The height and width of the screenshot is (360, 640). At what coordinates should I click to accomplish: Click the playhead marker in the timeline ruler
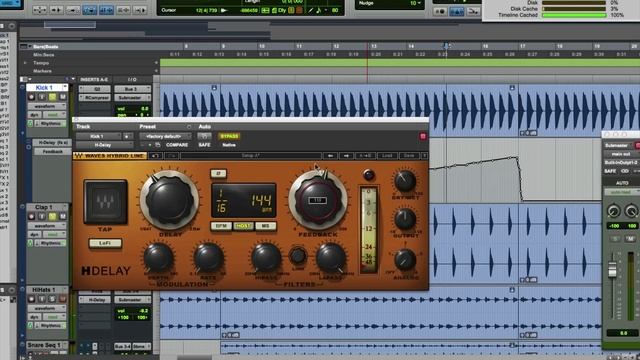tap(446, 46)
